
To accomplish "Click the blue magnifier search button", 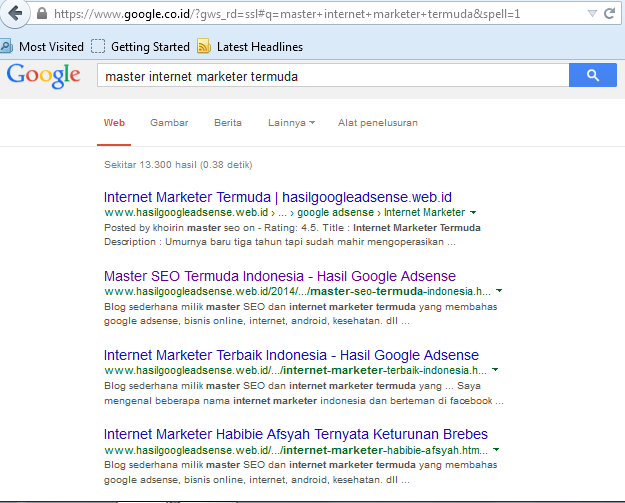I will 593,75.
